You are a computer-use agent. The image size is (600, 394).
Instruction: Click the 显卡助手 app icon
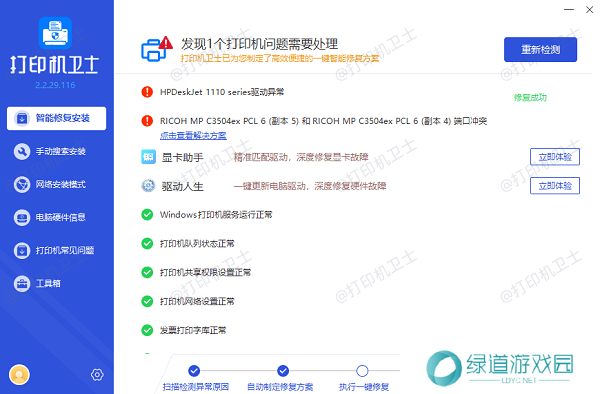[x=148, y=157]
